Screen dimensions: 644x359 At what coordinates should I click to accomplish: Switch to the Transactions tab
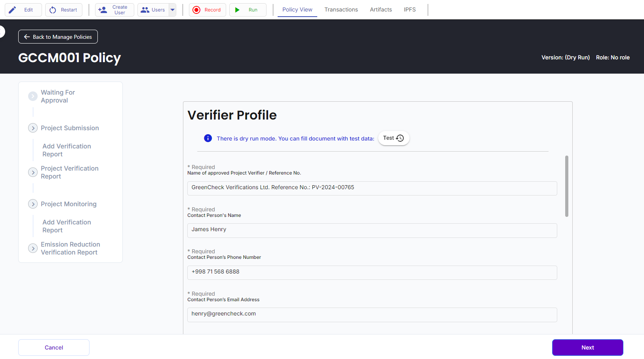(341, 9)
